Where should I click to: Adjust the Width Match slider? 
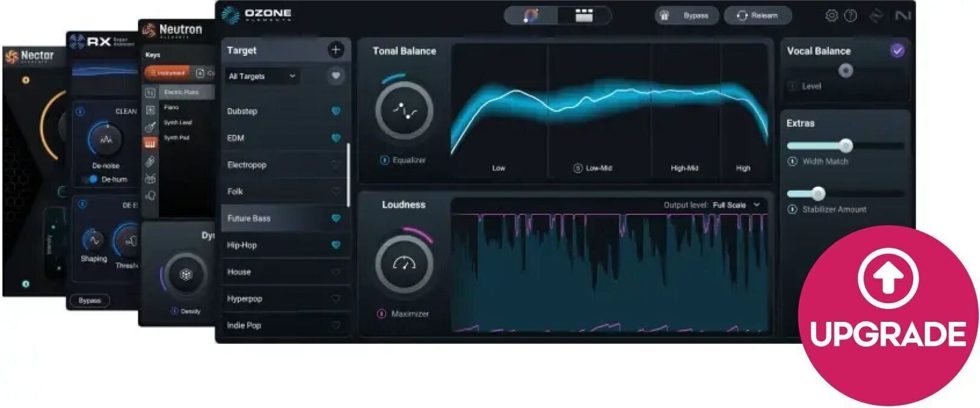pyautogui.click(x=845, y=146)
